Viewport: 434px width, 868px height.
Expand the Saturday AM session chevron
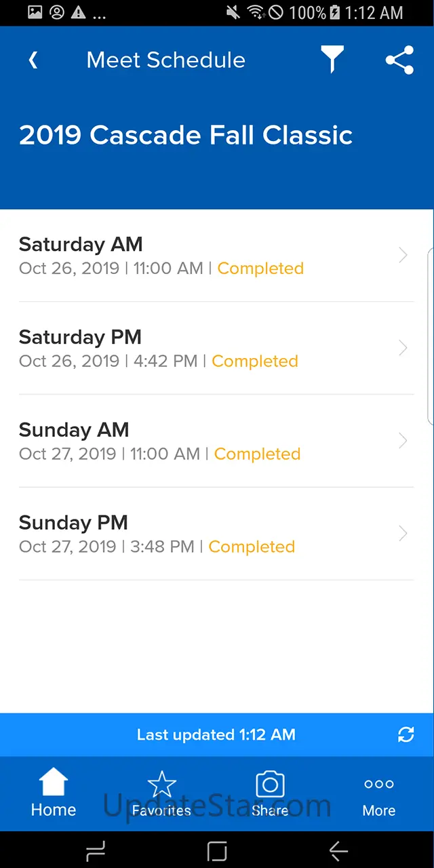click(x=403, y=255)
